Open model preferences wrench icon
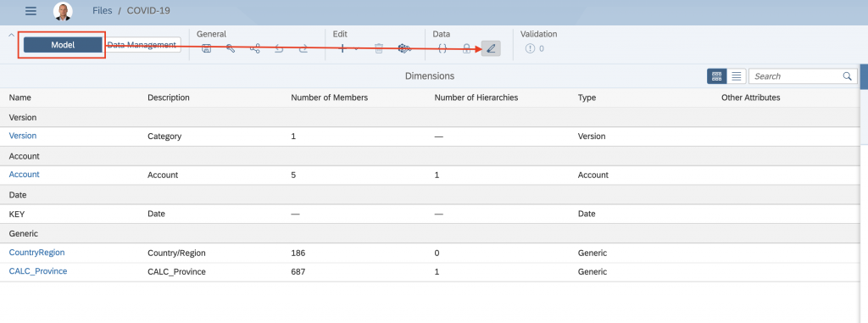Screen dimensions: 868x323 [x=231, y=49]
